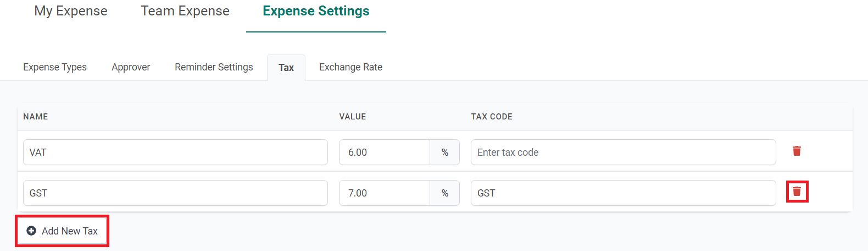Delete the GST tax row
The height and width of the screenshot is (251, 868).
coord(797,192)
